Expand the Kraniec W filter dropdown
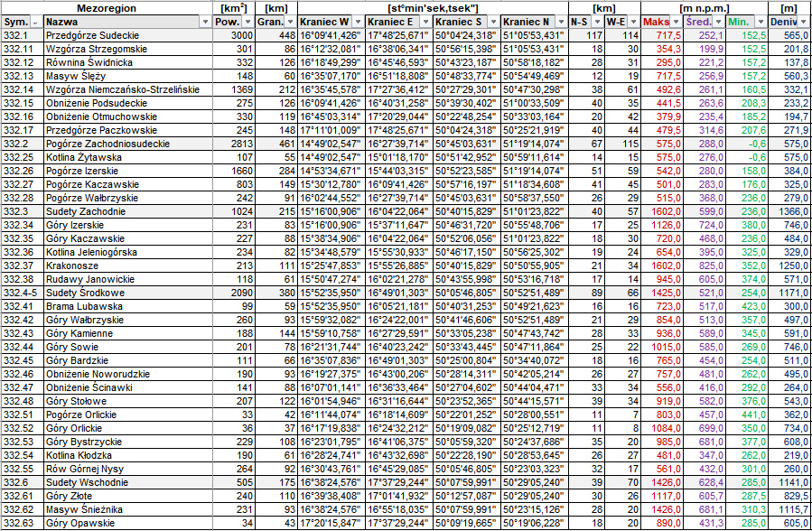 (x=359, y=22)
